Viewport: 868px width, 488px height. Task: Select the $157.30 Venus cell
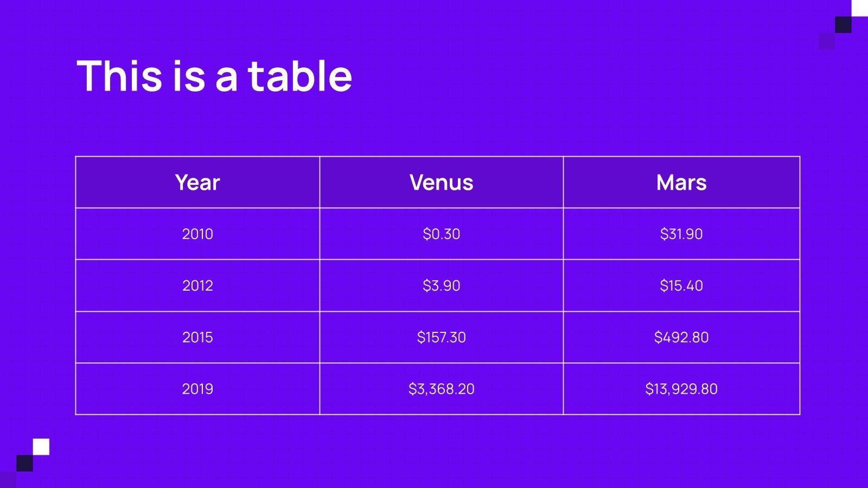tap(441, 337)
